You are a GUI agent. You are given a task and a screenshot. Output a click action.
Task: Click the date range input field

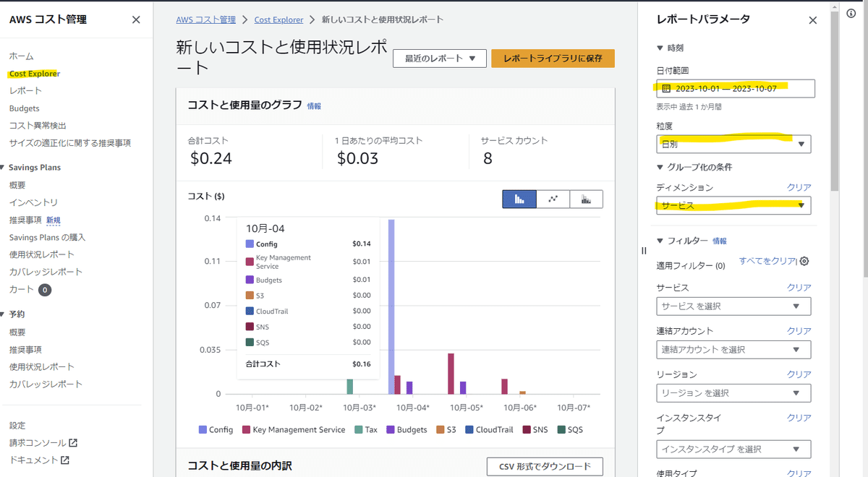pyautogui.click(x=736, y=88)
